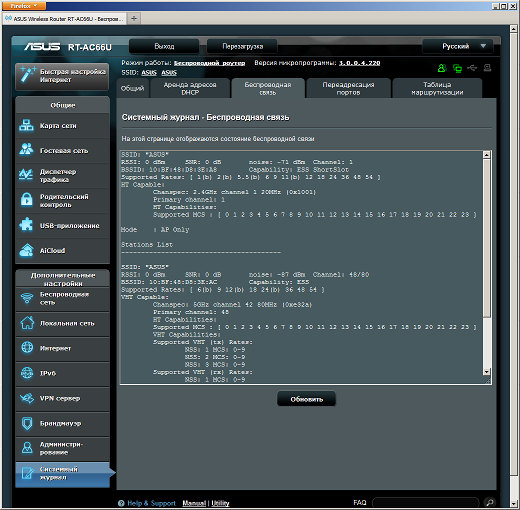The width and height of the screenshot is (520, 510).
Task: Open the AiCloud icon in sidebar
Action: coord(26,250)
